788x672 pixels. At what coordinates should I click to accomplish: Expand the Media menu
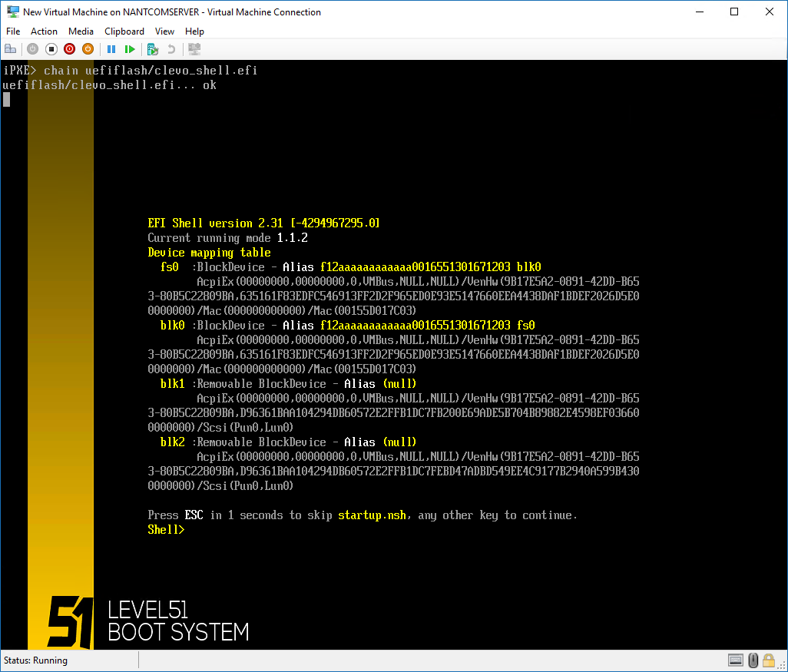click(81, 31)
